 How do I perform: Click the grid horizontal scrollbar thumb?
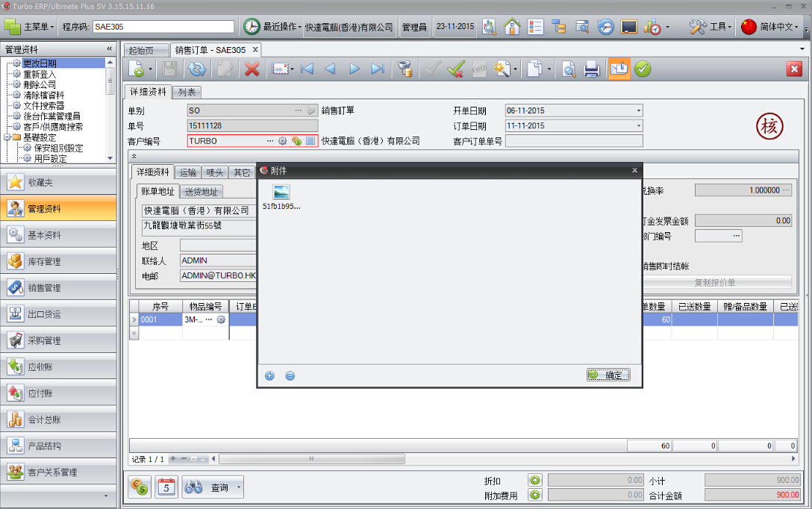(x=312, y=459)
